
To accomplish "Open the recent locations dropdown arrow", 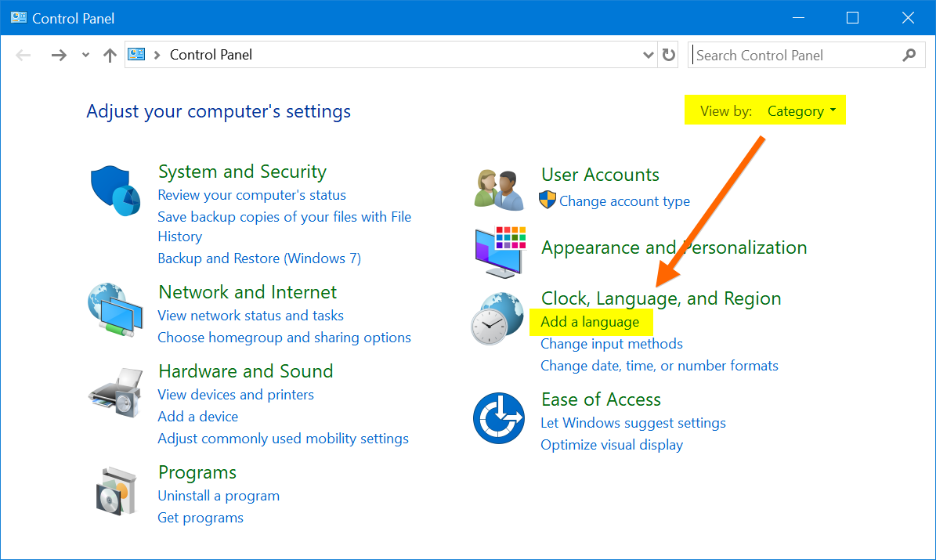I will tap(85, 55).
